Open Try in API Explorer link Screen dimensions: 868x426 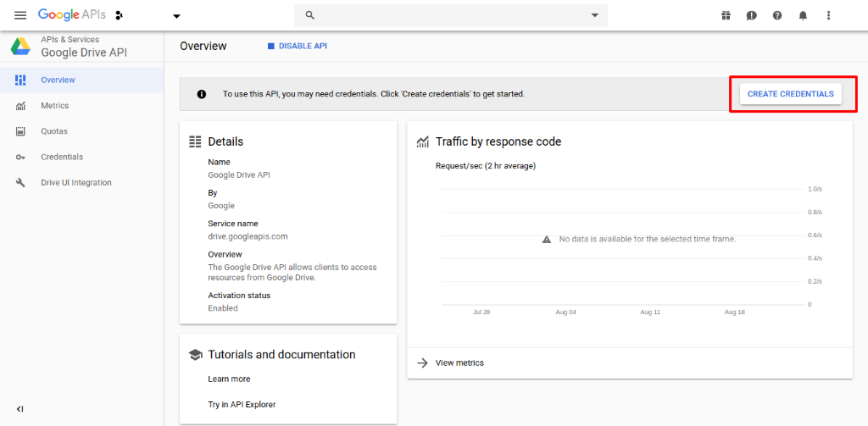(x=242, y=405)
